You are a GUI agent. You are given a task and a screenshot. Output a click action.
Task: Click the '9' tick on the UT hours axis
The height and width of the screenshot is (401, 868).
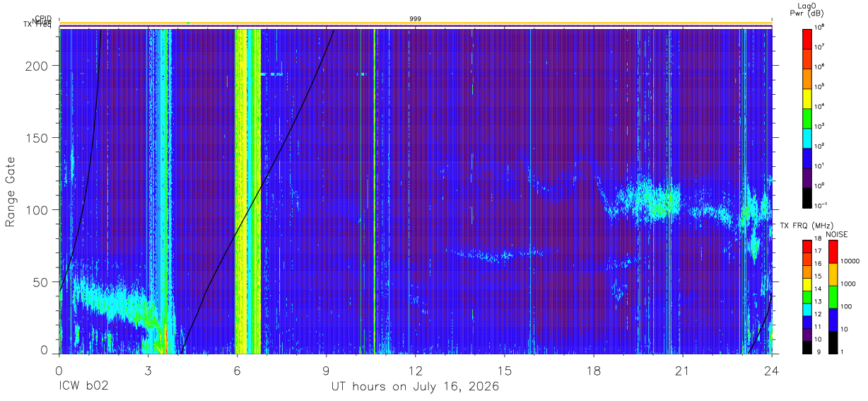pyautogui.click(x=327, y=370)
